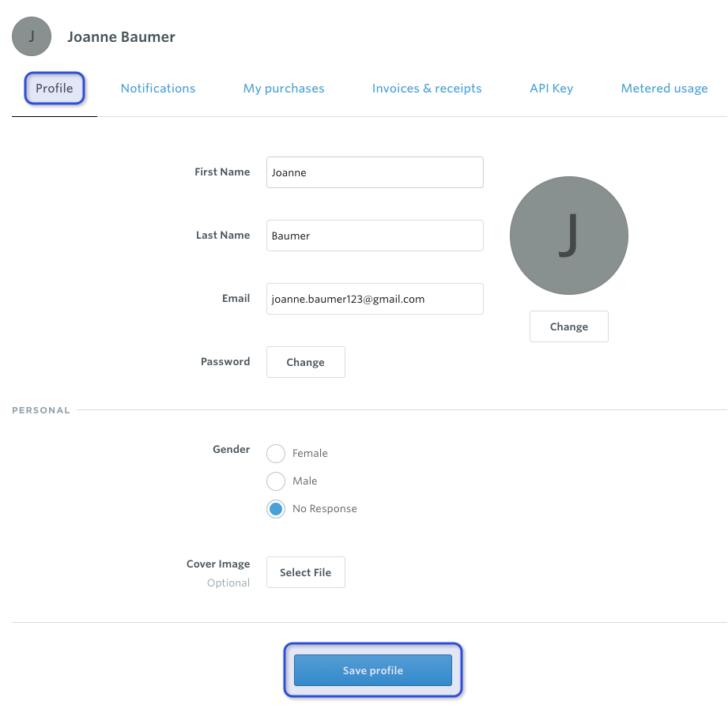Click Change button for Password
This screenshot has height=709, width=728.
[305, 362]
